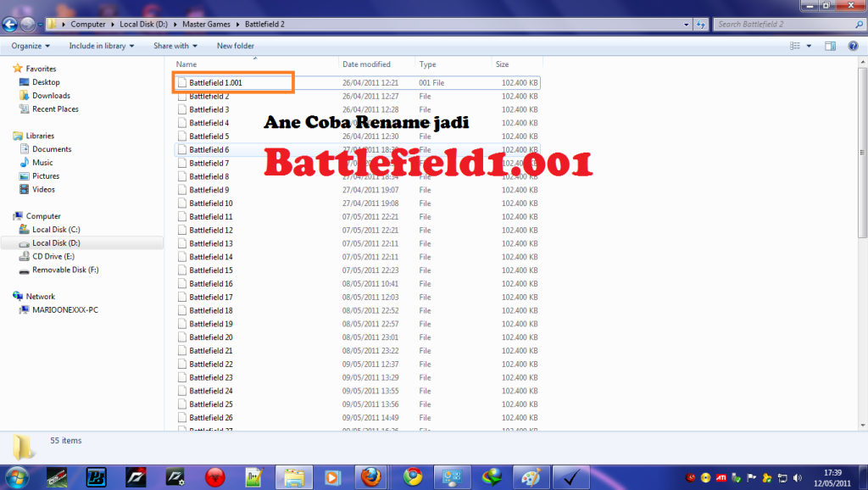Open the recent pages dropdown arrow

click(40, 25)
